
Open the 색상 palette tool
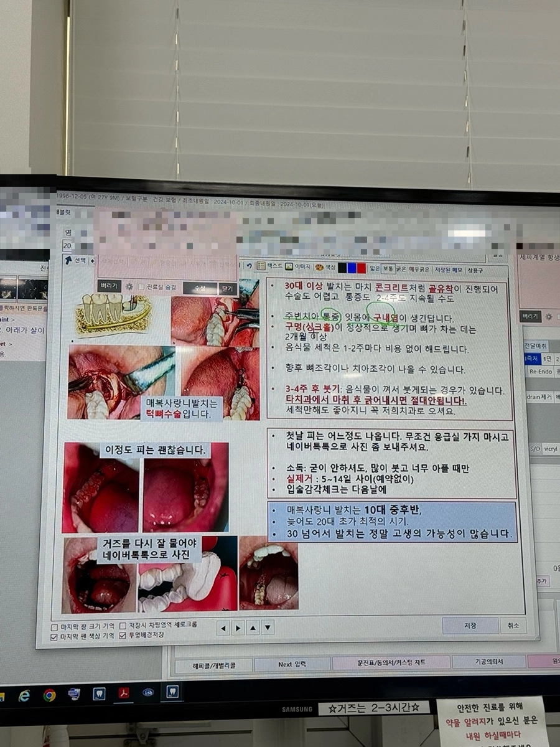325,267
